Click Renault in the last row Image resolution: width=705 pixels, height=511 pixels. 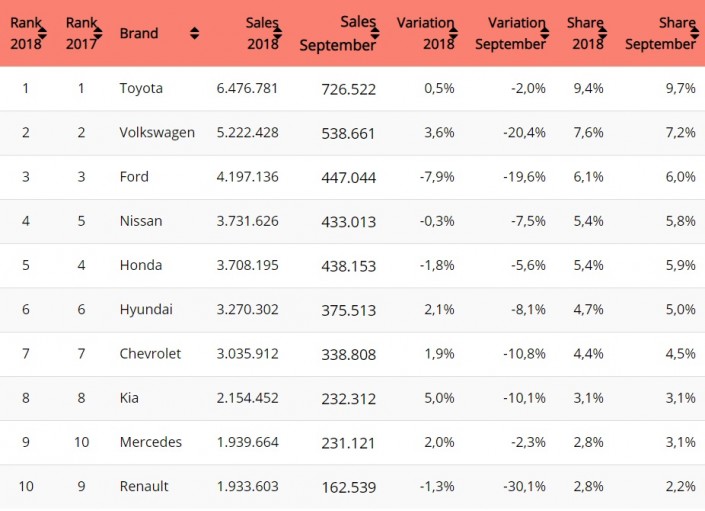(x=144, y=486)
